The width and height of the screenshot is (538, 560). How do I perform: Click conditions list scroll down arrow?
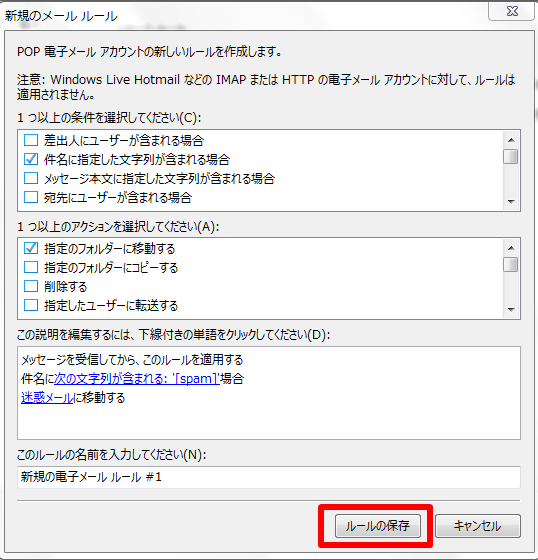[x=511, y=202]
